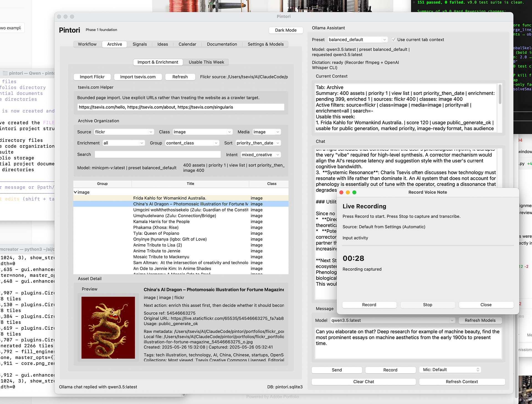
Task: Open the Calendar tab
Action: coord(187,44)
